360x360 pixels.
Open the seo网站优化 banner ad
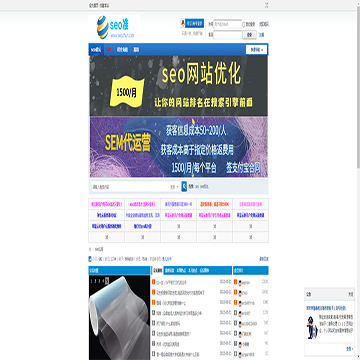point(178,86)
